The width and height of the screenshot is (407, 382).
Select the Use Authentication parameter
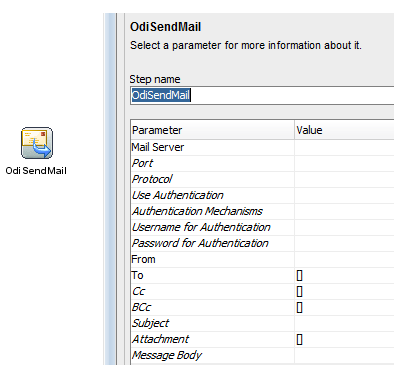coord(212,195)
